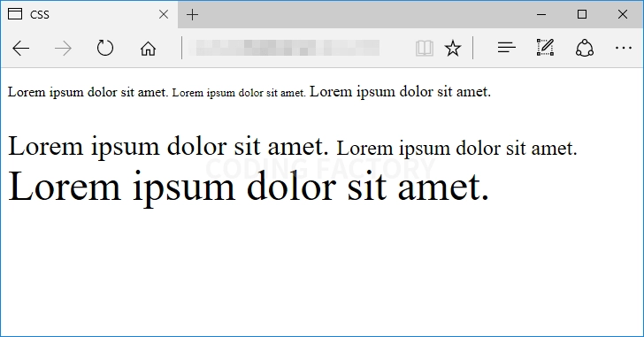Screen dimensions: 644x337
Task: Open the More actions ellipsis menu
Action: click(623, 48)
